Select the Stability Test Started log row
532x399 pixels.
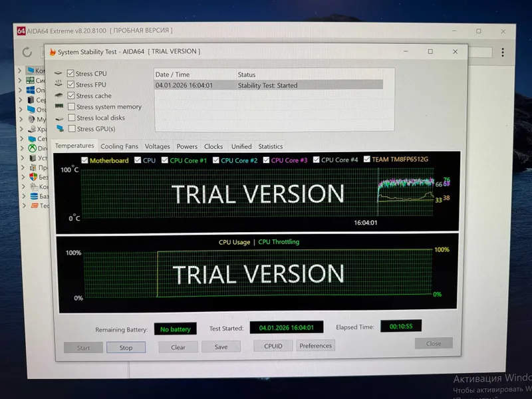[269, 85]
